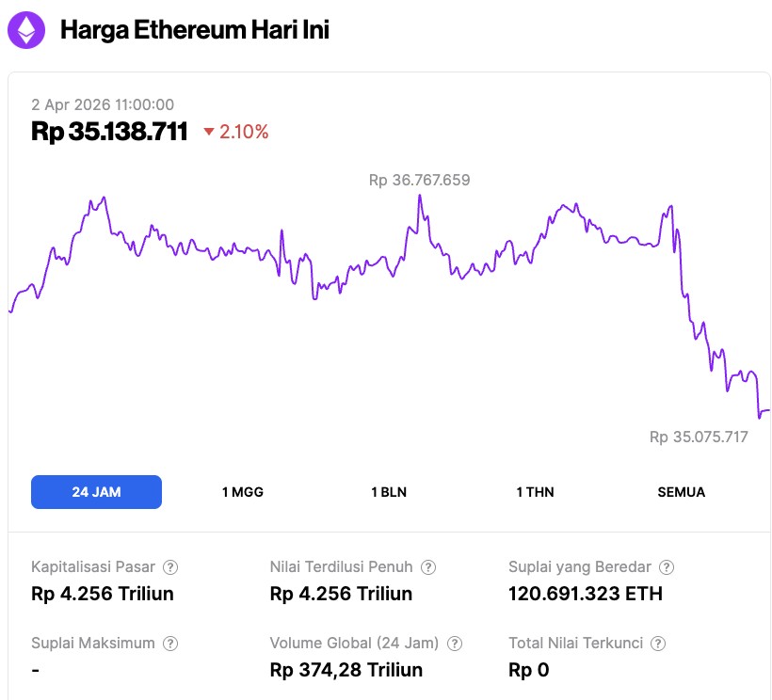This screenshot has height=700, width=772.
Task: Click the Rp 374,28 Triliun volume value
Action: pyautogui.click(x=346, y=670)
